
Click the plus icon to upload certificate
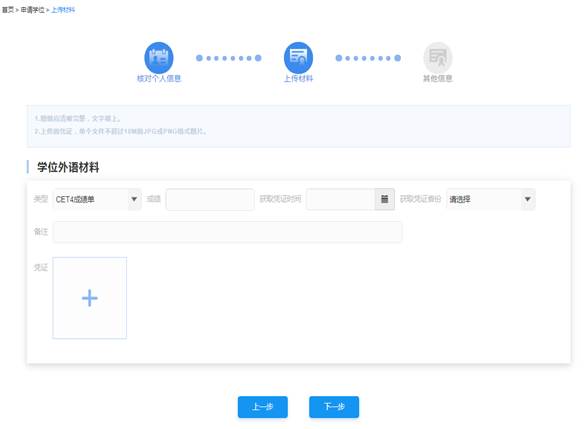(x=90, y=298)
